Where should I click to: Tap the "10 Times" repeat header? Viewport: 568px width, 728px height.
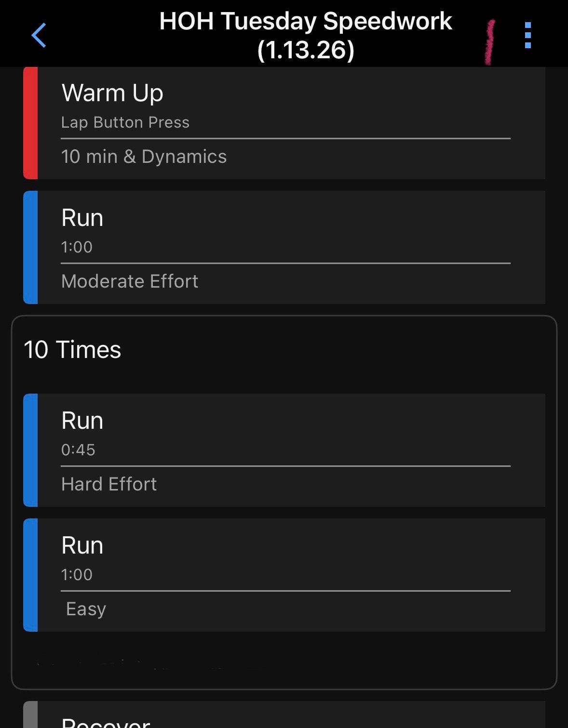click(x=72, y=349)
